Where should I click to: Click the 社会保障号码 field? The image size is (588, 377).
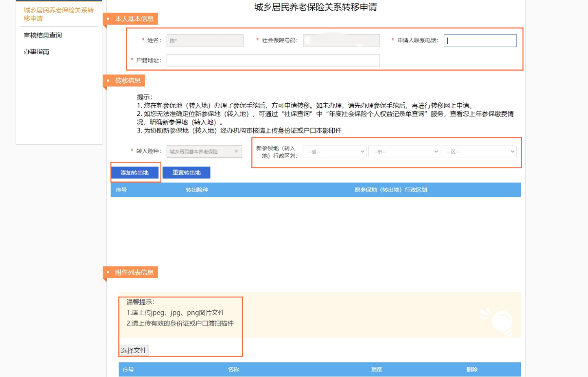[x=341, y=40]
